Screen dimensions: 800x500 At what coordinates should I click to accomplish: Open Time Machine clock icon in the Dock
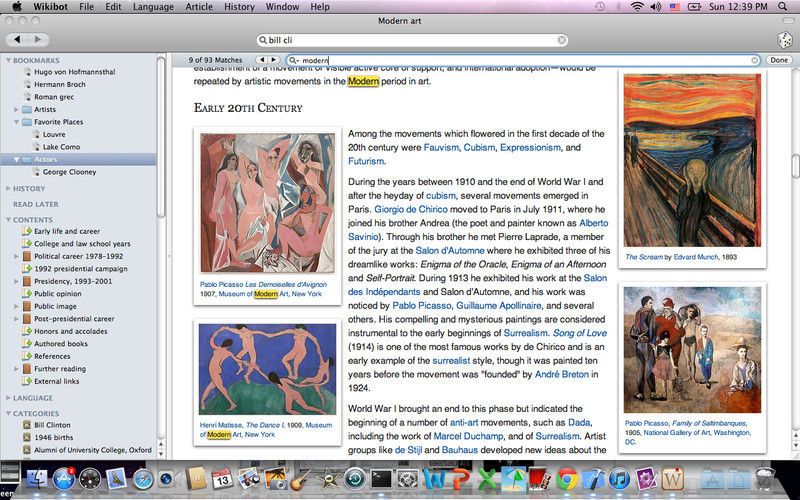tap(355, 480)
